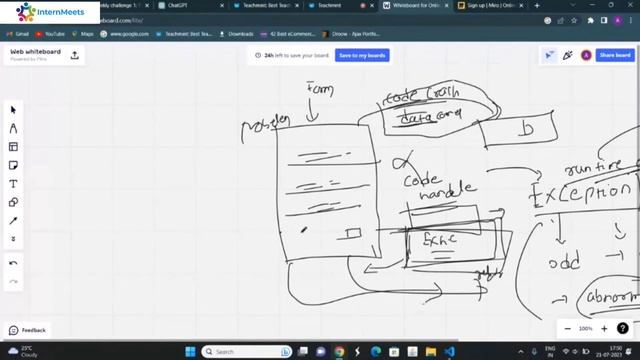This screenshot has width=640, height=360.
Task: Open the ENG IN language switcher
Action: tap(550, 351)
